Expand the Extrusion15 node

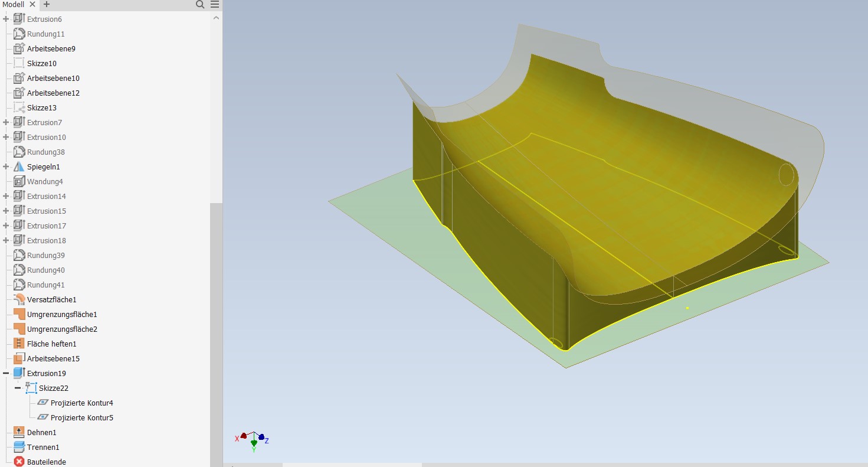(x=6, y=211)
